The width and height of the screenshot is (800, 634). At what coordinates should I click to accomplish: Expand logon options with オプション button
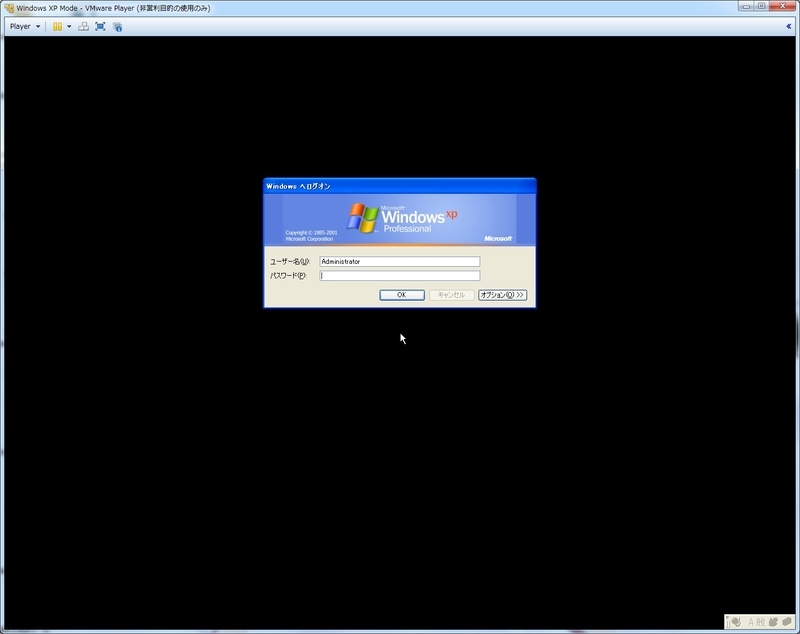[x=502, y=295]
